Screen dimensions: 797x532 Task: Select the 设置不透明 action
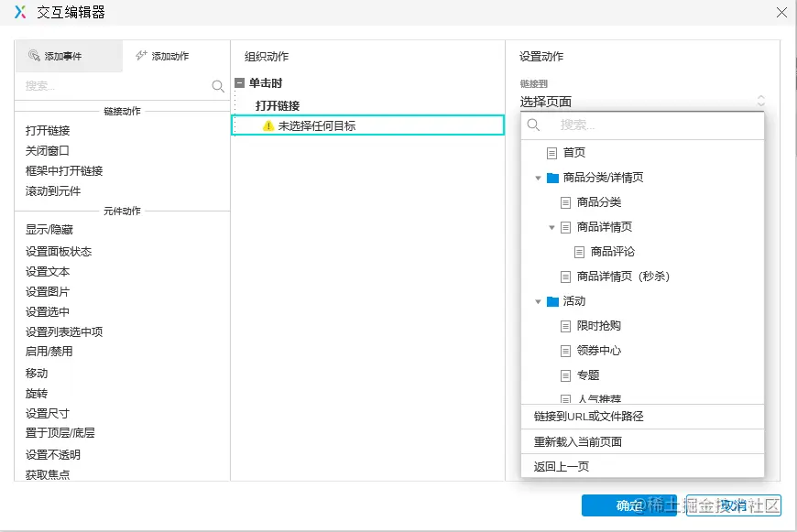click(x=53, y=455)
